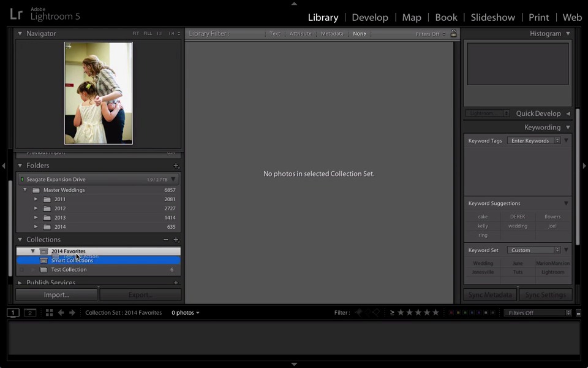Collapse the Navigator panel
This screenshot has width=588, height=368.
coord(20,33)
